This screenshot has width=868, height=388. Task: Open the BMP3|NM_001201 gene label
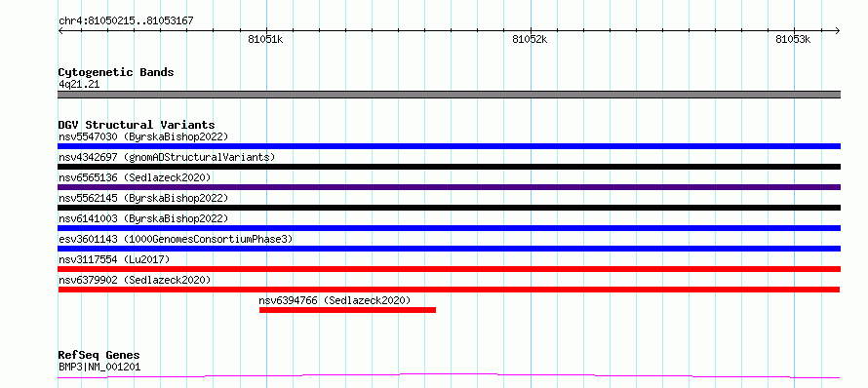pos(99,367)
